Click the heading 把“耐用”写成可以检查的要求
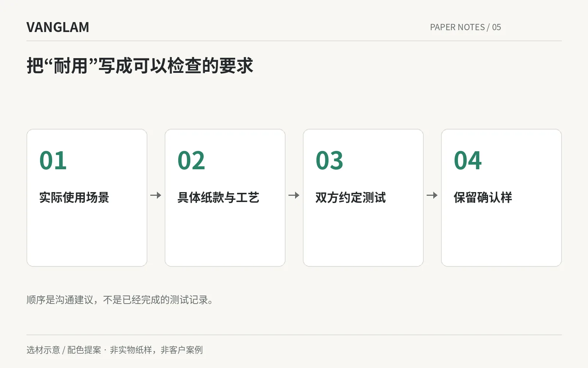 pyautogui.click(x=140, y=66)
